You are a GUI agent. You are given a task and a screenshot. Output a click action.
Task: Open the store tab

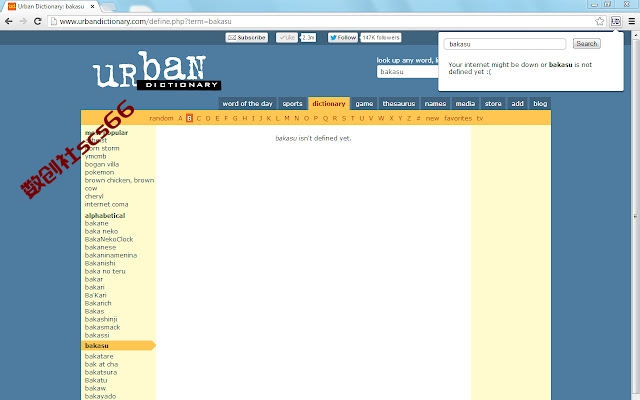(x=493, y=104)
